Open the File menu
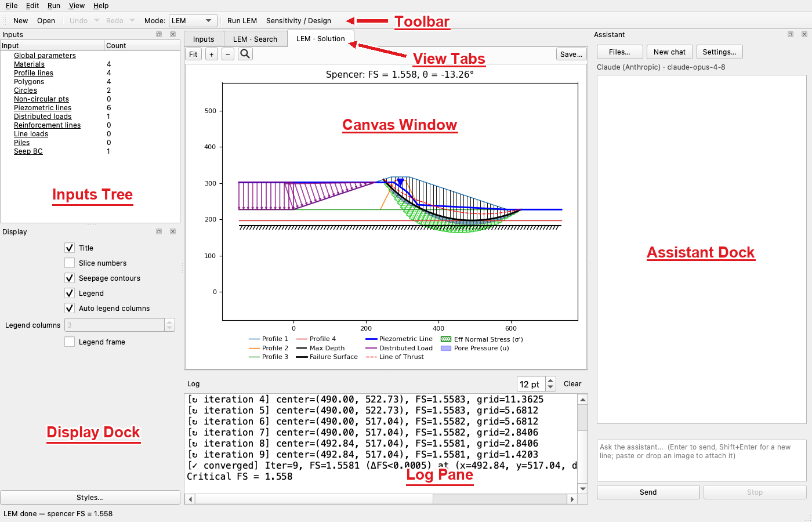 coord(12,6)
